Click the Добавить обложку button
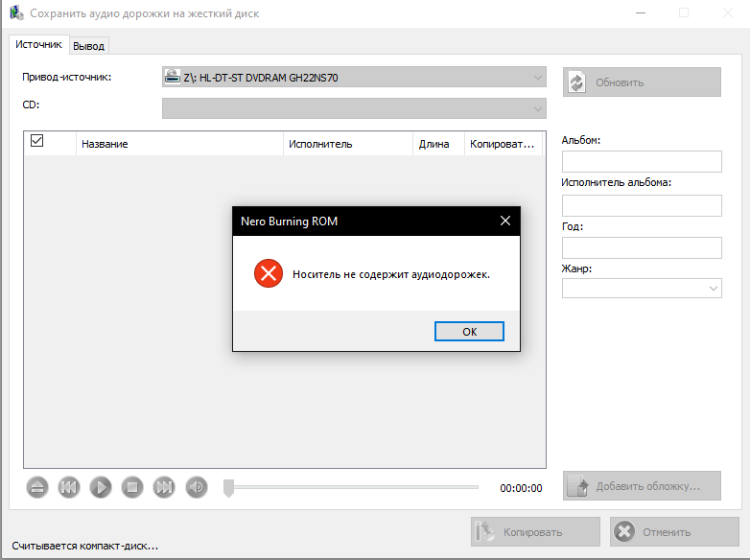Screen dimensions: 750x560 coord(642,486)
